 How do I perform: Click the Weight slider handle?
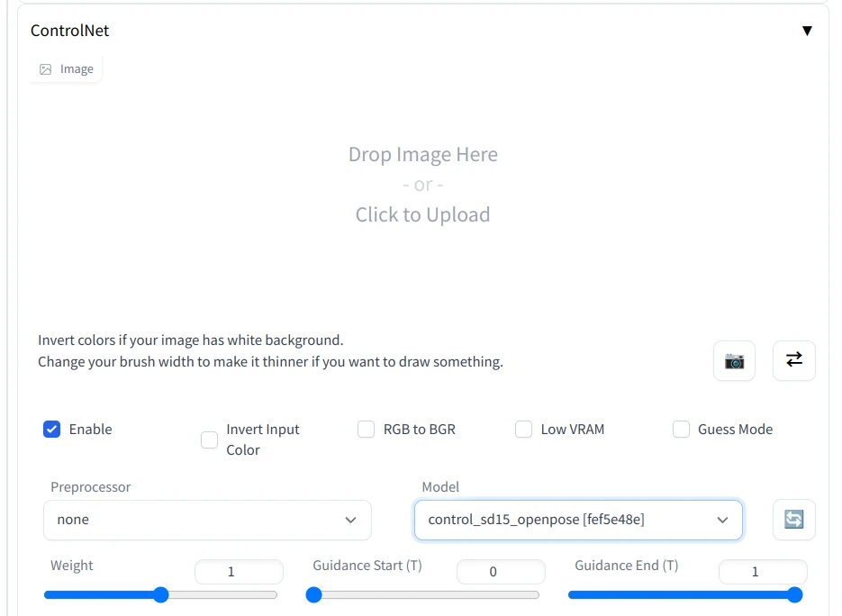click(160, 594)
